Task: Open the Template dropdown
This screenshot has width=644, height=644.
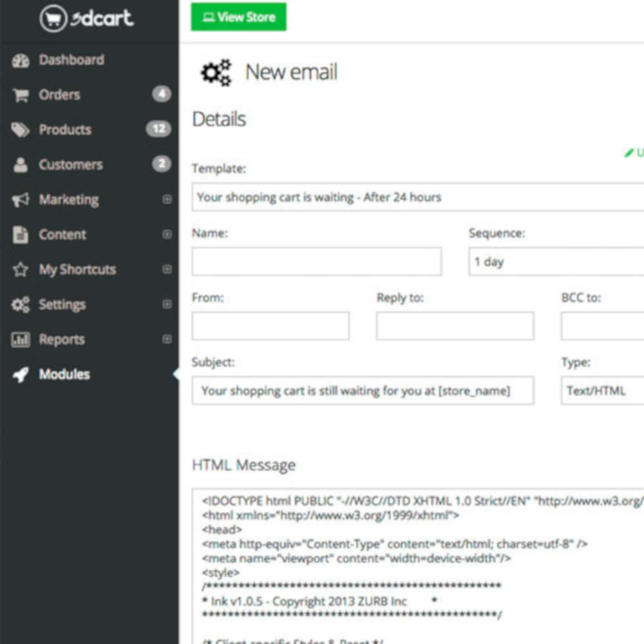Action: [x=417, y=197]
